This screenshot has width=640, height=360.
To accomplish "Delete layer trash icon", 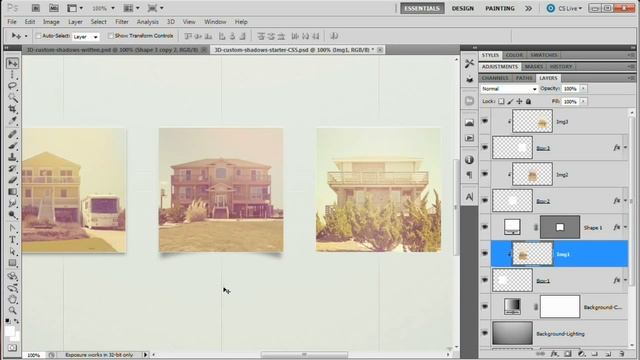I will click(x=622, y=354).
